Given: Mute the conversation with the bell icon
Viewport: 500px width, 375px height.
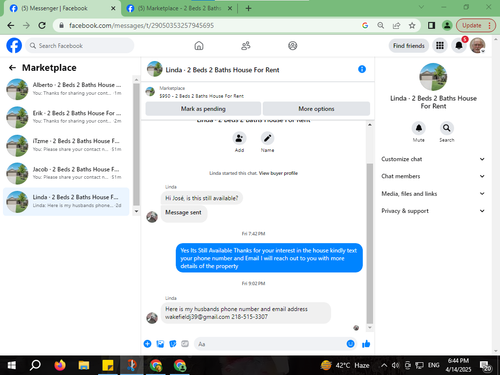Looking at the screenshot, I should click(419, 128).
